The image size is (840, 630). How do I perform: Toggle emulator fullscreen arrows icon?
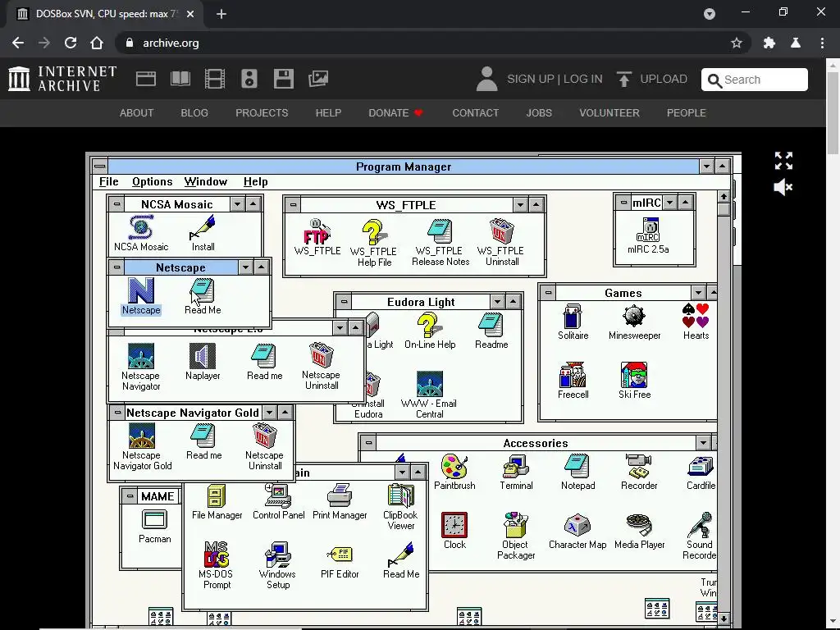click(x=783, y=161)
